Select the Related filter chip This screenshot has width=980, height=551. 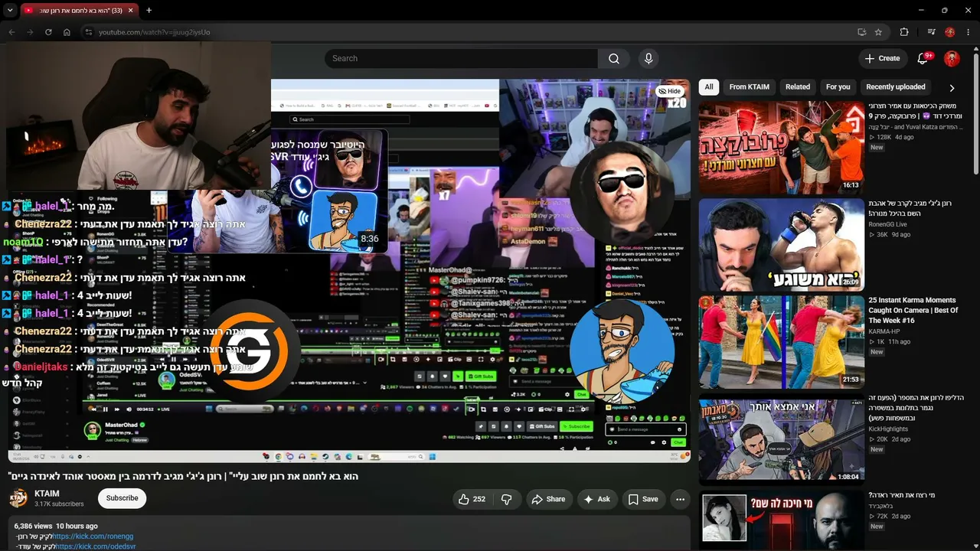click(x=797, y=87)
